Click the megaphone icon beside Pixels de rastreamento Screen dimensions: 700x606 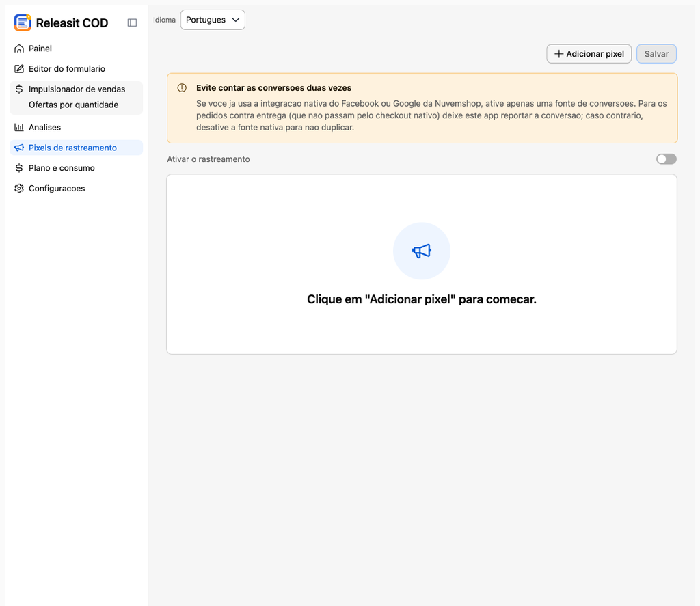[x=18, y=148]
